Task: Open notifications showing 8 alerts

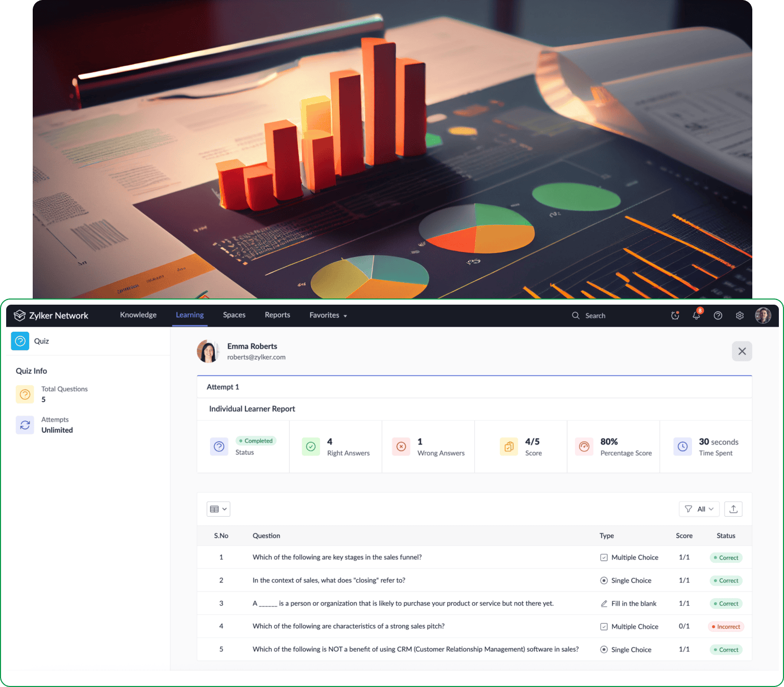Action: click(696, 315)
